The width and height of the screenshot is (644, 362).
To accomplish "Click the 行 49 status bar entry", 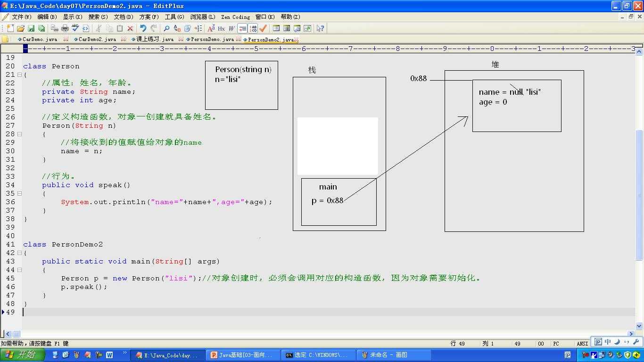I will point(458,344).
